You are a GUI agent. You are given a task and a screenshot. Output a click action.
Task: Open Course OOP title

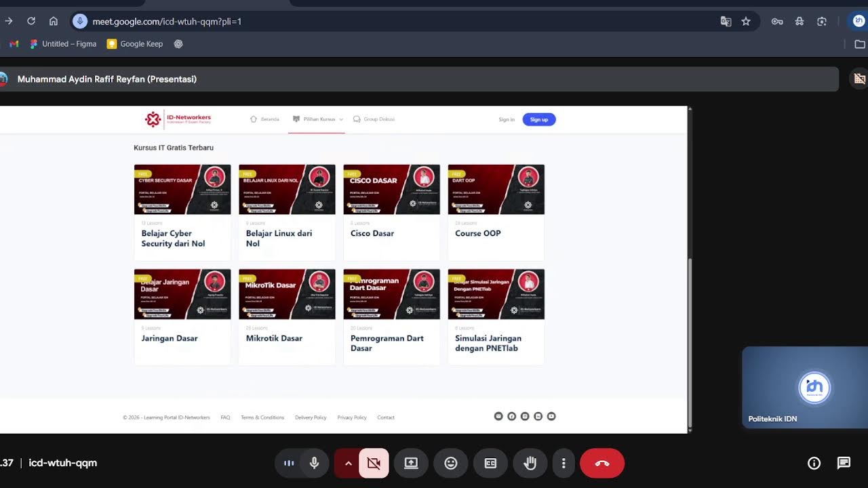click(478, 233)
